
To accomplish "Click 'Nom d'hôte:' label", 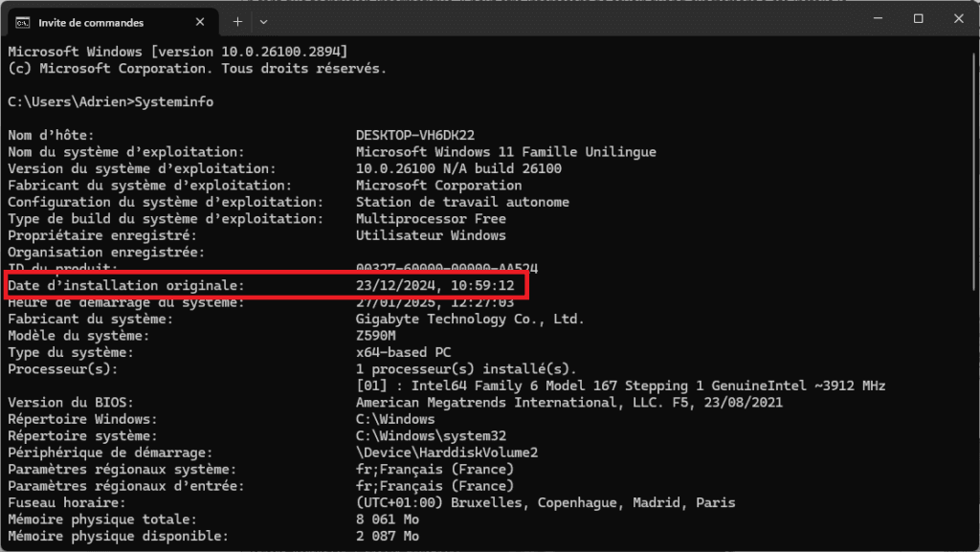I will point(51,135).
